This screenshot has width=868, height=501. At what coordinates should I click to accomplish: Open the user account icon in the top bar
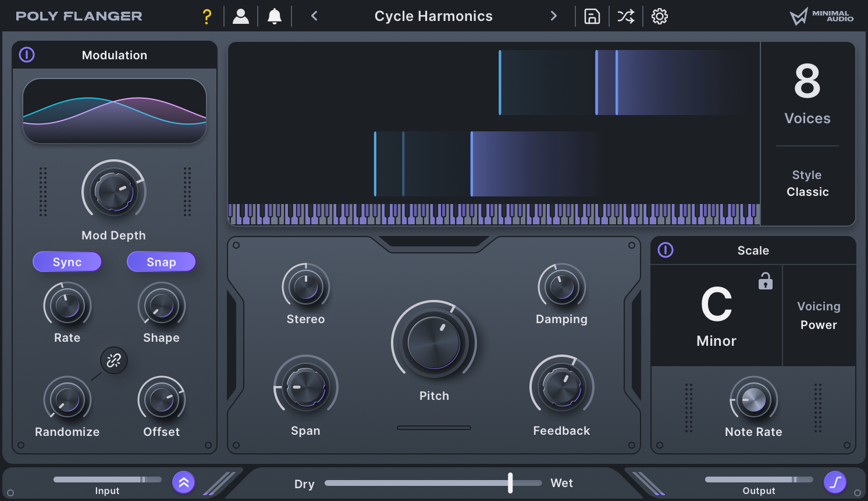(x=241, y=16)
